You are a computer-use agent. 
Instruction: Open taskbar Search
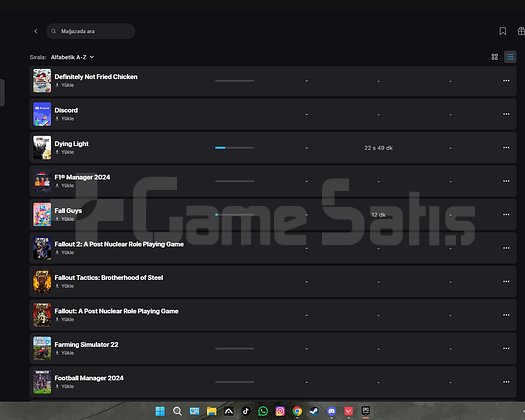click(x=177, y=411)
